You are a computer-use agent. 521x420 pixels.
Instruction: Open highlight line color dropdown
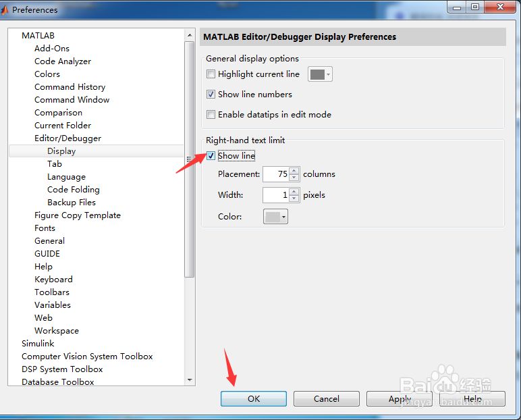click(320, 74)
